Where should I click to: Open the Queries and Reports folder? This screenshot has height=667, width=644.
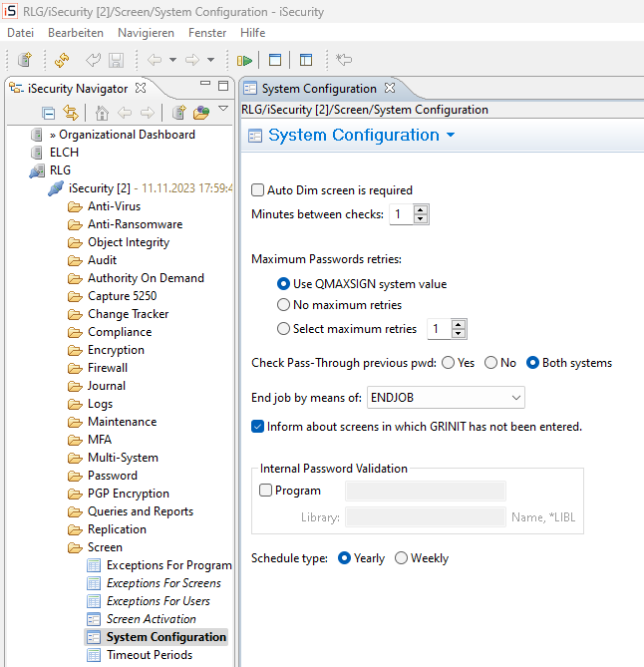141,511
